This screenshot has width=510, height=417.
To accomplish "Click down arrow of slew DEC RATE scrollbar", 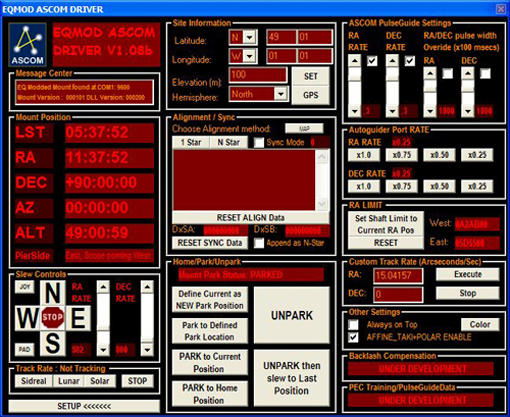I will click(147, 350).
